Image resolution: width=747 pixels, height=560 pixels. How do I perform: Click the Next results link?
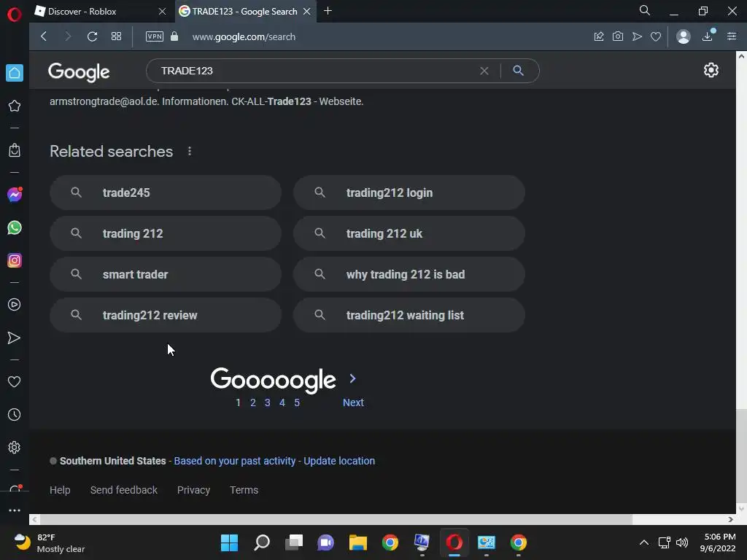pyautogui.click(x=353, y=402)
